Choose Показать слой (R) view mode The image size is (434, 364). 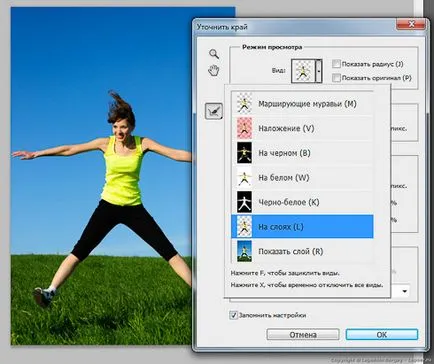point(302,251)
